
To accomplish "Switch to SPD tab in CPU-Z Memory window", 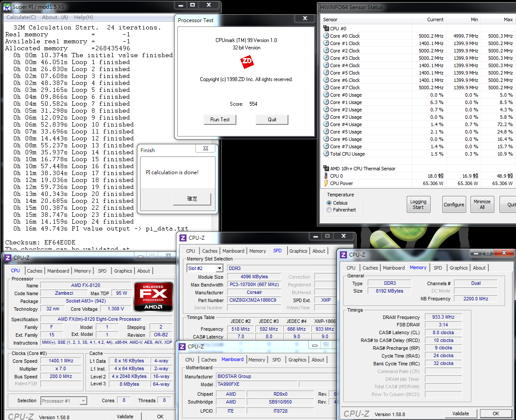I will click(438, 268).
